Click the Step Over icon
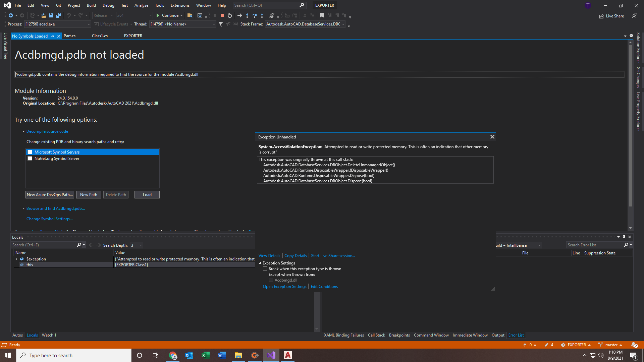The width and height of the screenshot is (644, 362). pyautogui.click(x=255, y=15)
